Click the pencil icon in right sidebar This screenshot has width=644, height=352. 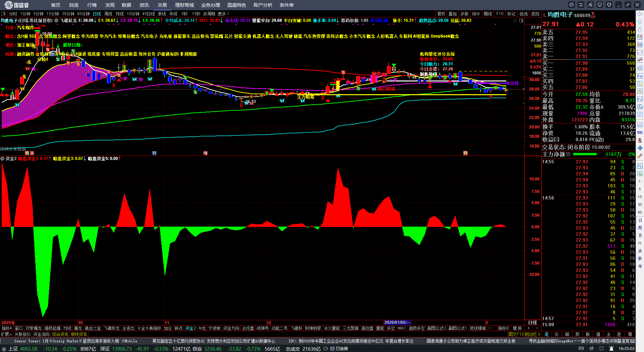click(x=640, y=156)
